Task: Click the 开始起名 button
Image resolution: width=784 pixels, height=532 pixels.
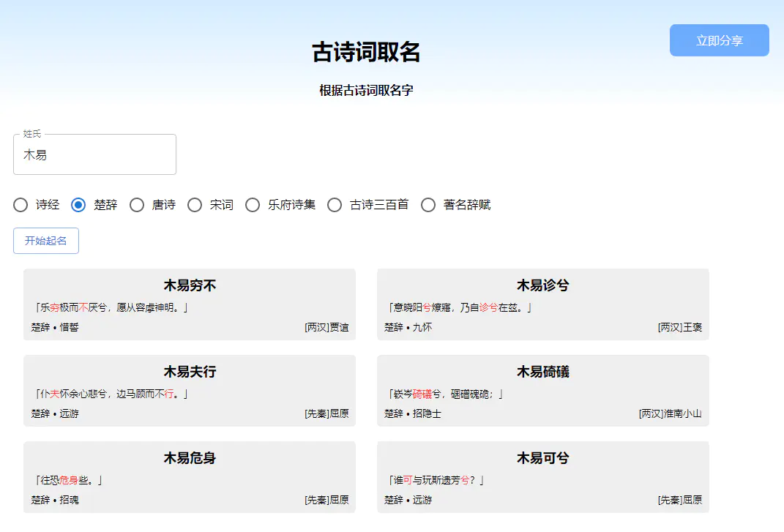Action: click(x=46, y=241)
